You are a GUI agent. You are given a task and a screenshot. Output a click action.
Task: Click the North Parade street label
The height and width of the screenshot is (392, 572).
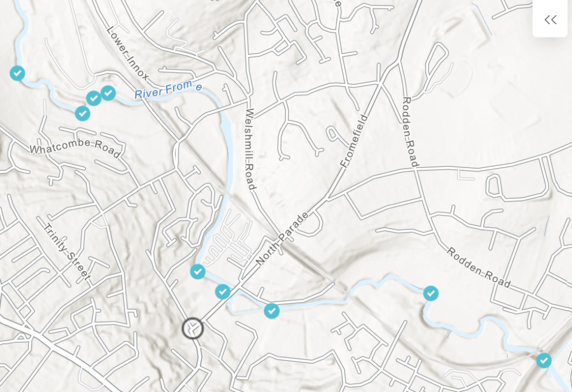tap(282, 239)
